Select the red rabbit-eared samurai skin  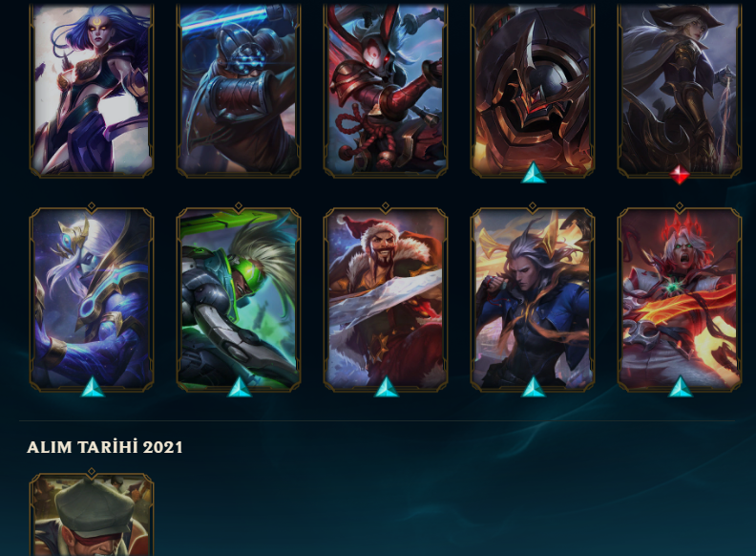[386, 90]
